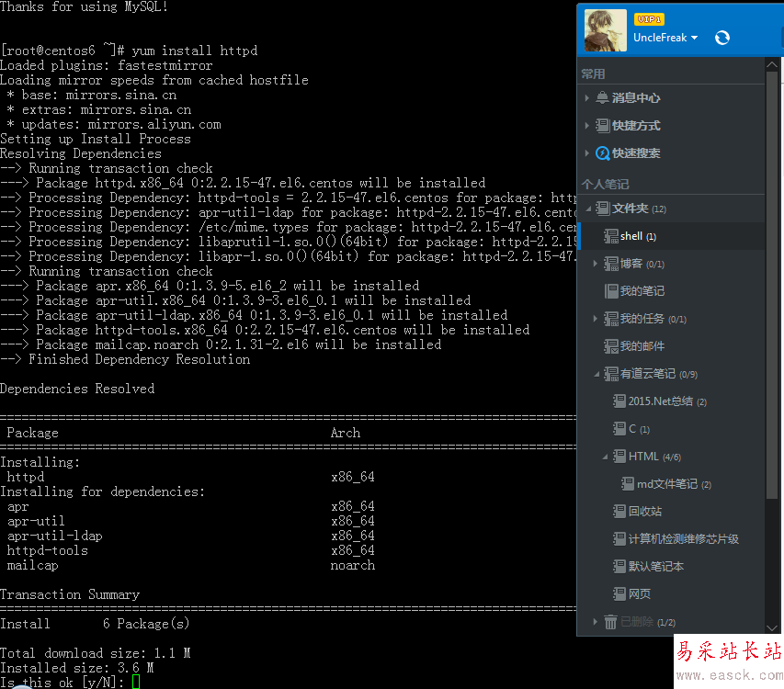The height and width of the screenshot is (689, 784).
Task: Click the UncleFreak avatar picture
Action: pyautogui.click(x=606, y=30)
